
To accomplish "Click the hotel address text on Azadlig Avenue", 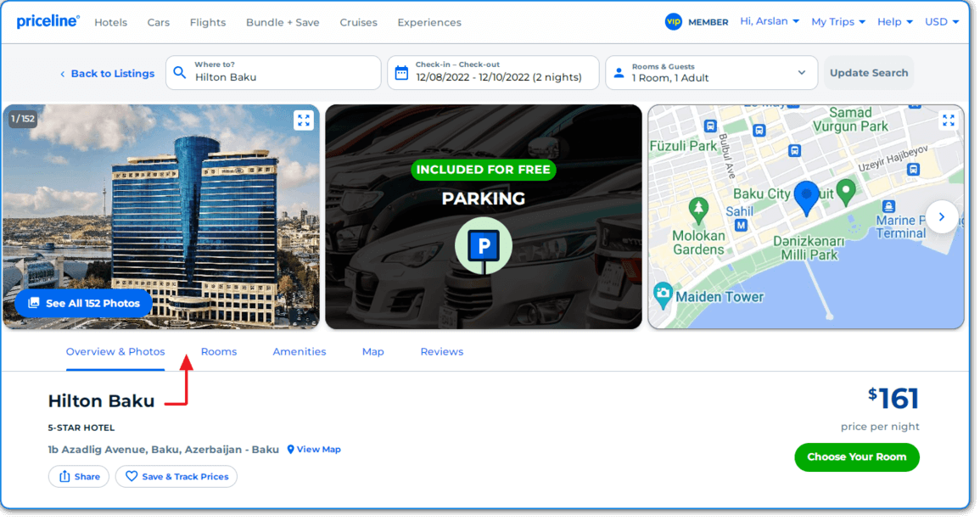I will 164,450.
